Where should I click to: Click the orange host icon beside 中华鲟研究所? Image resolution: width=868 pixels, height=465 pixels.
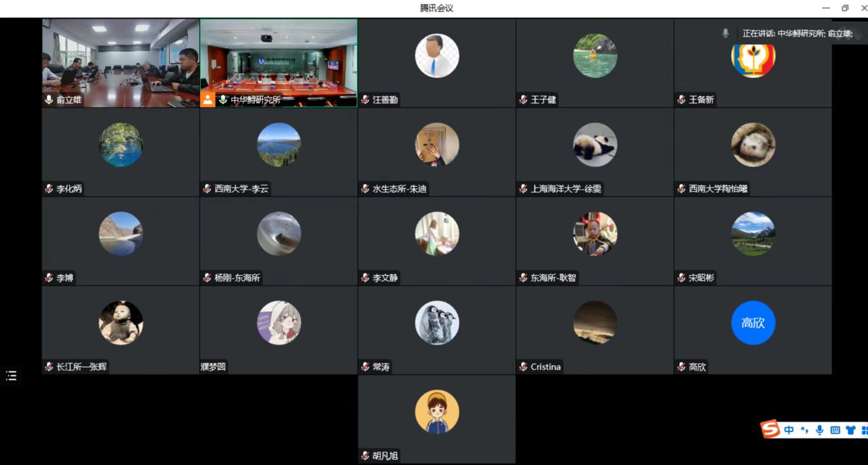point(207,99)
